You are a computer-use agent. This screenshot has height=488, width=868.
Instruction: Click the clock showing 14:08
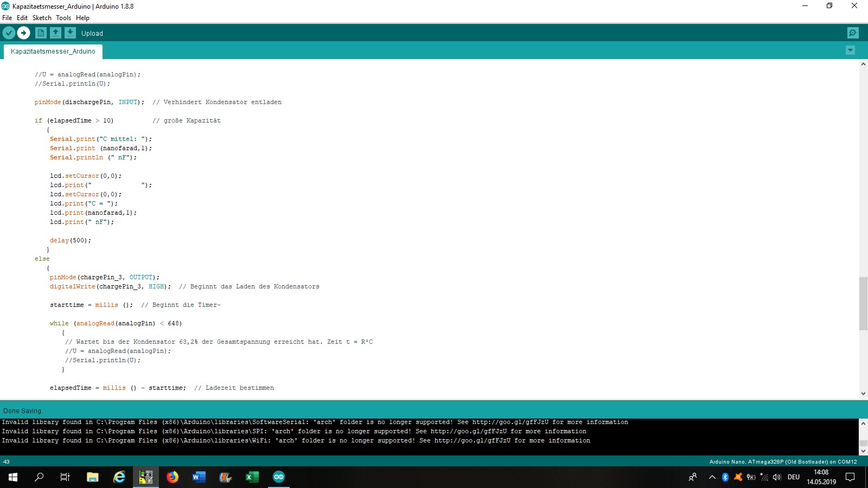point(821,472)
